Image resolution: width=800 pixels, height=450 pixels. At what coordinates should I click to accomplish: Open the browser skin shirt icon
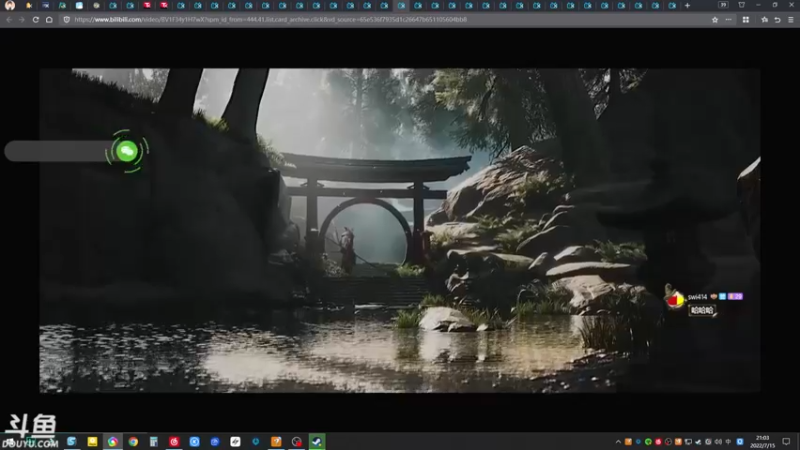(x=741, y=5)
